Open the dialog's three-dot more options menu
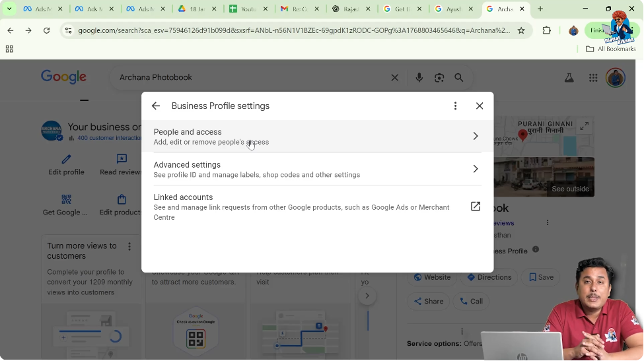Viewport: 644px width, 361px height. (x=455, y=106)
